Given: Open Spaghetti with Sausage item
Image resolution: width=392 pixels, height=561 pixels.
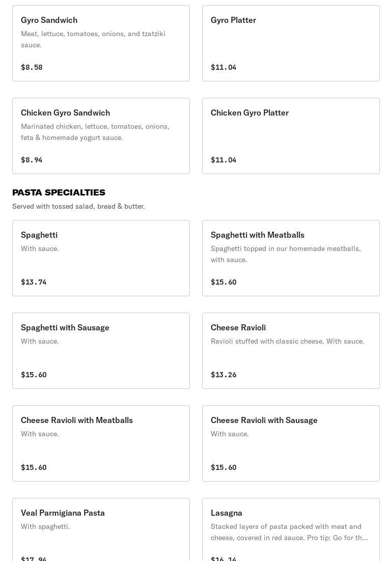Looking at the screenshot, I should pyautogui.click(x=101, y=351).
